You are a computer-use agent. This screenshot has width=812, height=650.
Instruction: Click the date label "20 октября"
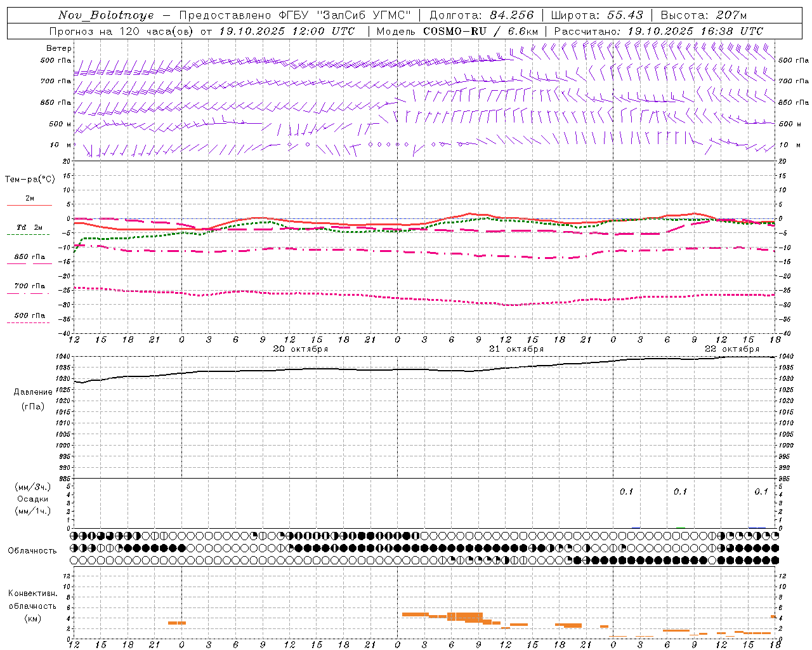point(301,348)
